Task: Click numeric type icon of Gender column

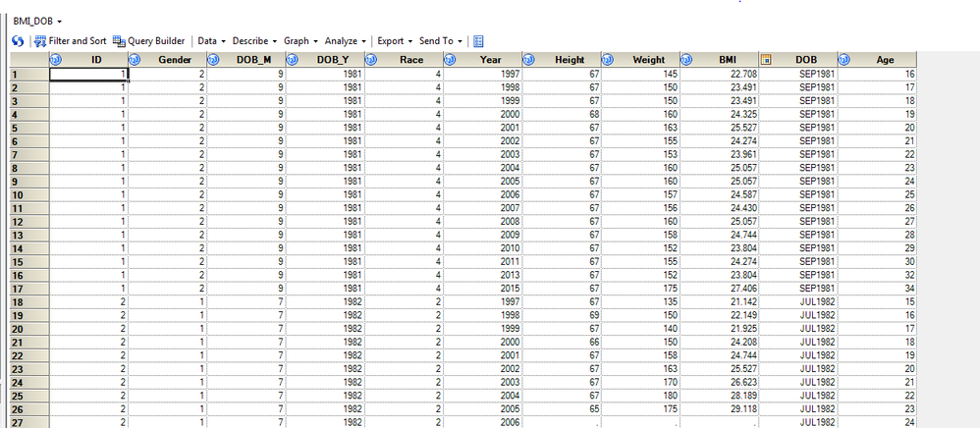Action: [135, 60]
